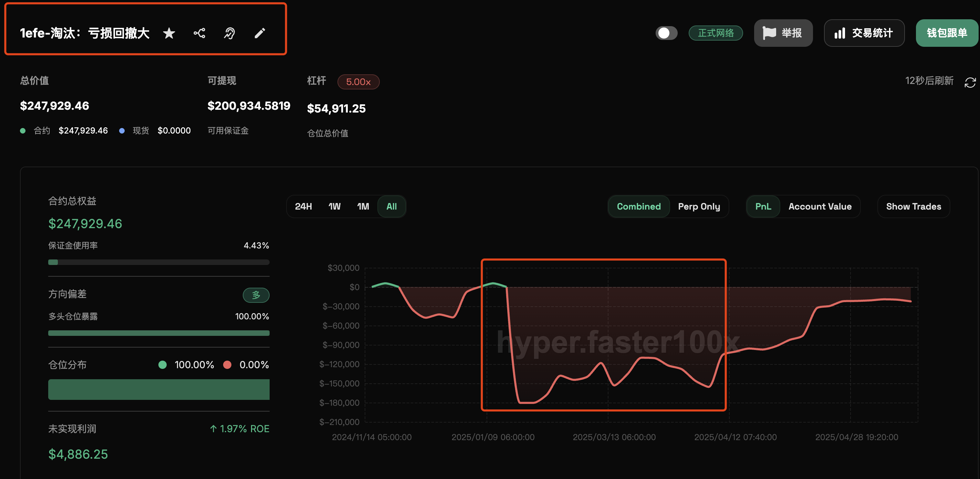980x479 pixels.
Task: Switch chart to Account Value
Action: coord(820,206)
